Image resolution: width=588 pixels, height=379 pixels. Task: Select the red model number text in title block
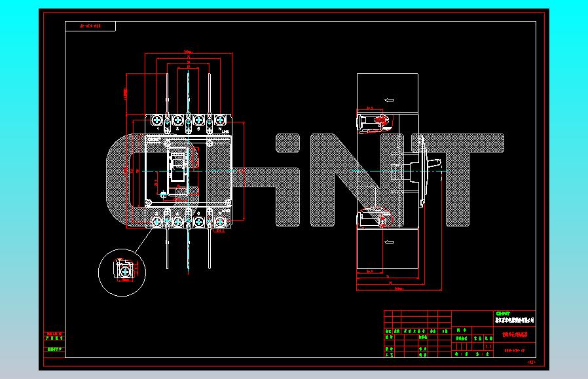515,351
